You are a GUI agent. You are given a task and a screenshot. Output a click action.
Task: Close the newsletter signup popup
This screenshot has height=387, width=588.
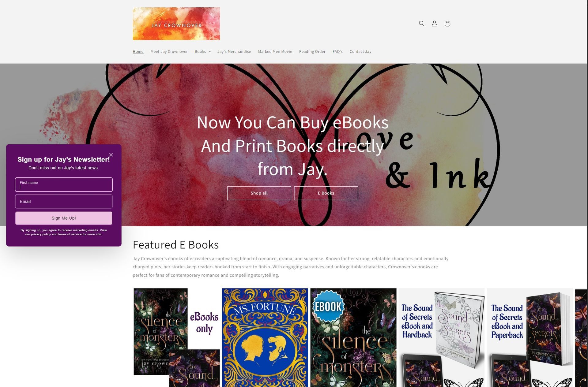click(x=111, y=155)
